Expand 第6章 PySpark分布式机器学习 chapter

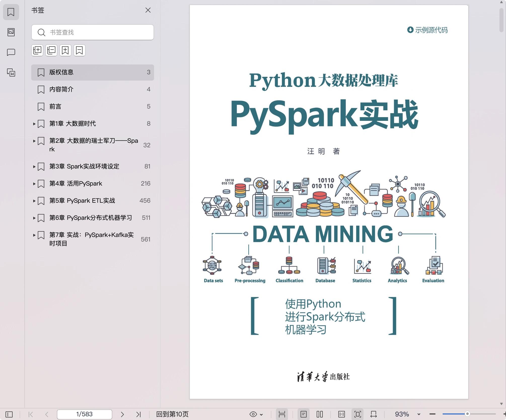34,218
